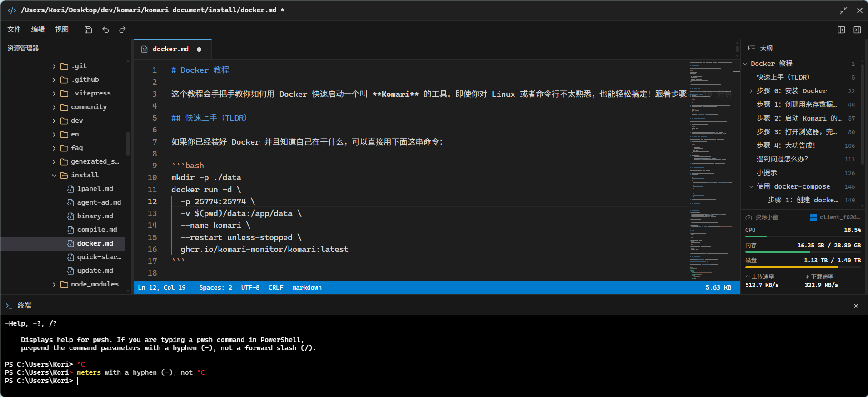868x397 pixels.
Task: Collapse the 使用 docker-compose outline chevron
Action: tap(751, 187)
